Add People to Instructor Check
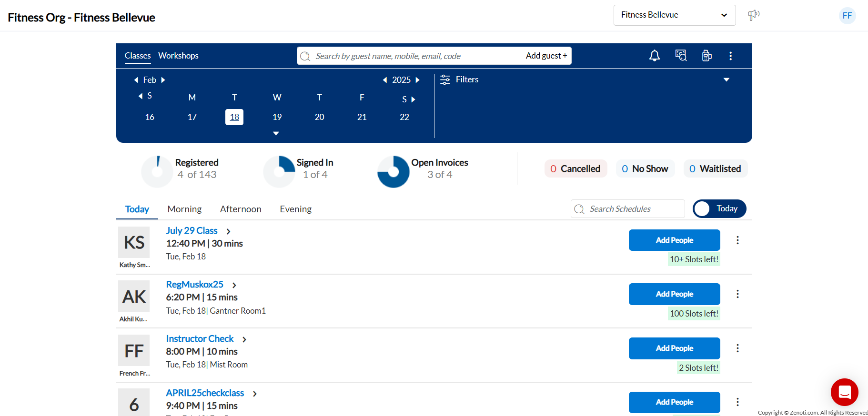Viewport: 868px width, 416px height. point(675,348)
